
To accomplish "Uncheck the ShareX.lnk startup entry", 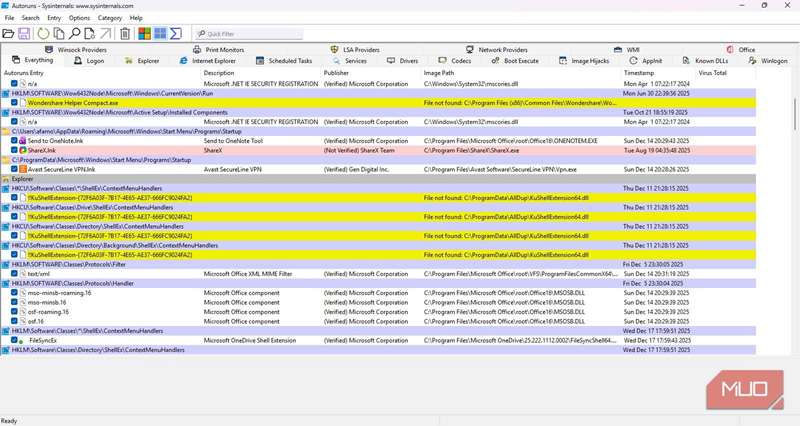I will click(15, 150).
